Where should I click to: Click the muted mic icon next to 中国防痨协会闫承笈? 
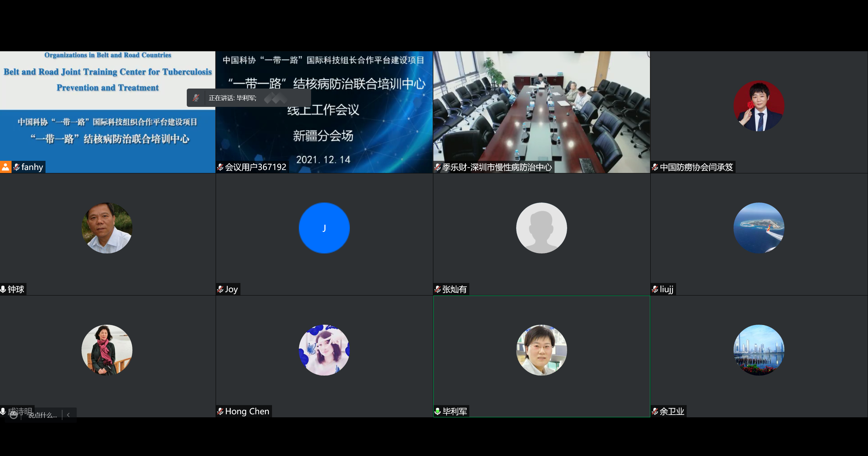655,167
